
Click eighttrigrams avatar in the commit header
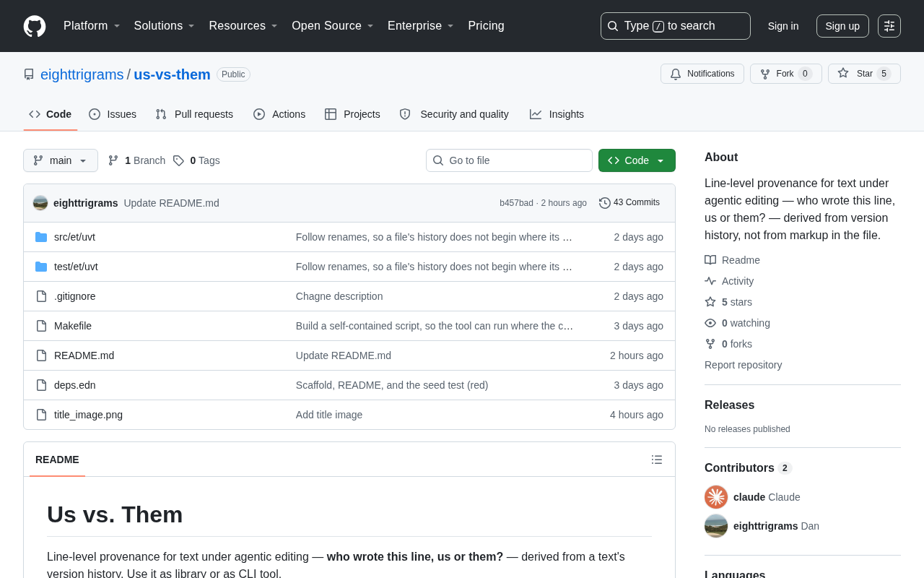tap(40, 203)
